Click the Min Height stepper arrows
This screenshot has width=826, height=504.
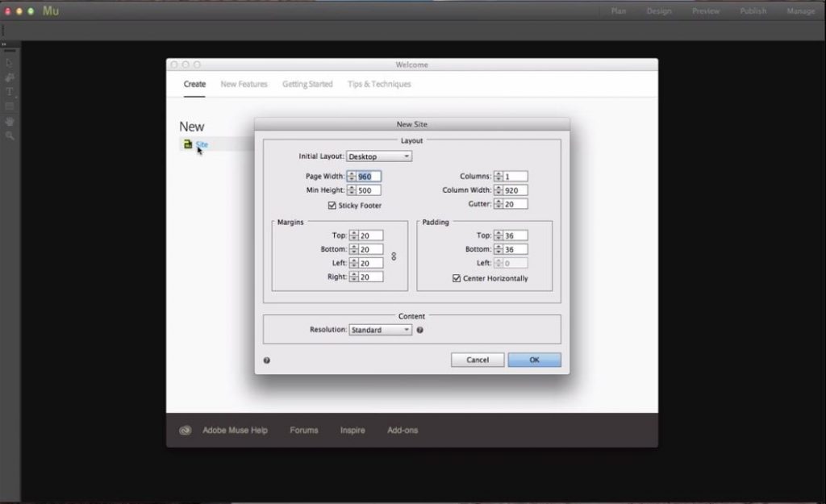point(352,190)
